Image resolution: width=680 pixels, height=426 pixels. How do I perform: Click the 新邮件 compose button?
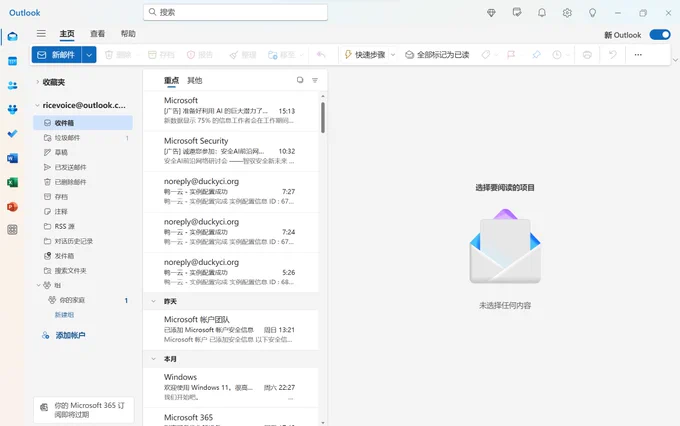pos(56,55)
